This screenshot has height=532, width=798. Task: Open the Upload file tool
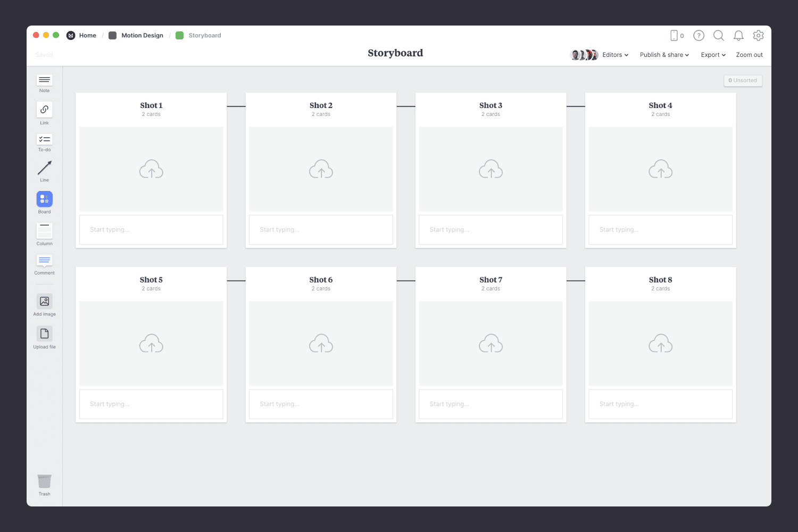coord(44,335)
